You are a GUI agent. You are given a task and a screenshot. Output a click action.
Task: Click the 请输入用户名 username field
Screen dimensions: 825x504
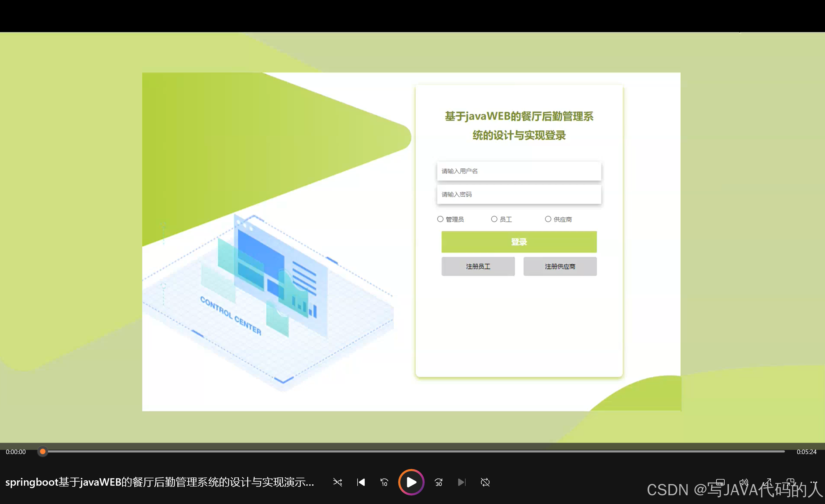pyautogui.click(x=519, y=171)
